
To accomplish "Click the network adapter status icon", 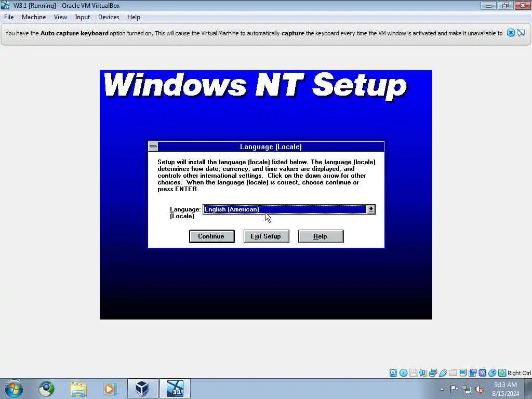I will (x=433, y=373).
